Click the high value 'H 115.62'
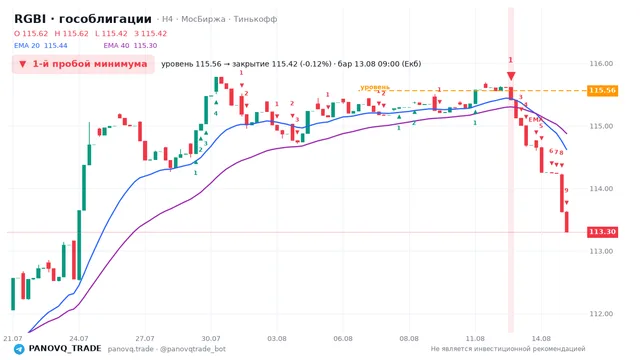Image resolution: width=640 pixels, height=360 pixels. (71, 33)
